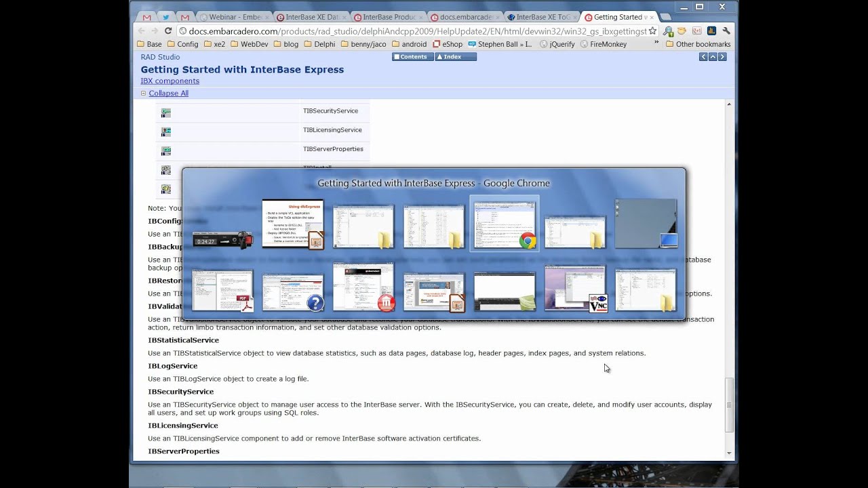Open the 'Base' bookmarks folder
This screenshot has height=488, width=868.
coord(149,44)
